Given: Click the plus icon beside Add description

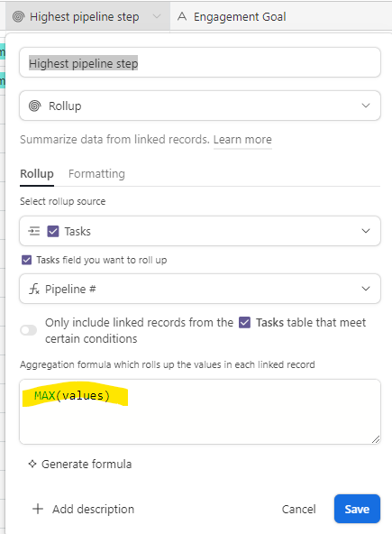Looking at the screenshot, I should click(x=38, y=509).
